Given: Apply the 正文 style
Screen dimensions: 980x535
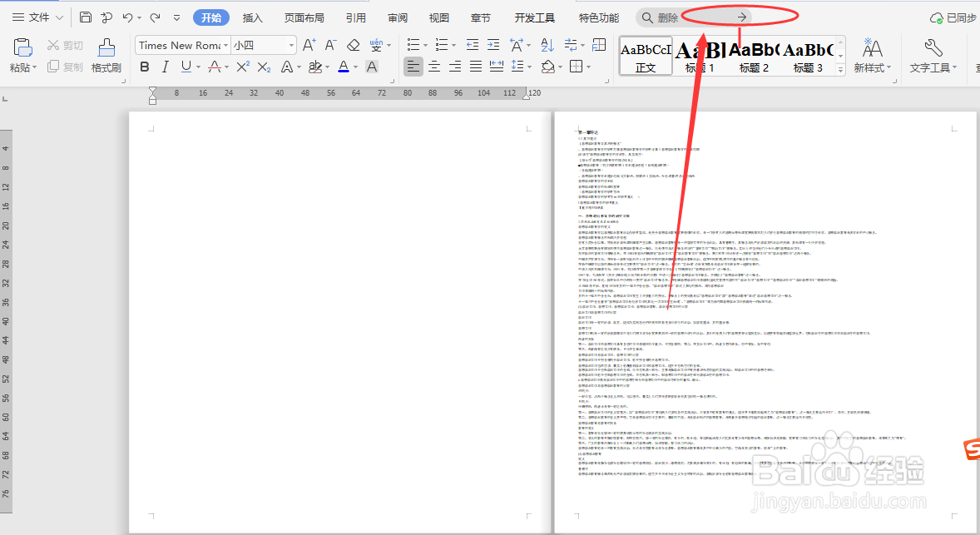Looking at the screenshot, I should (646, 57).
